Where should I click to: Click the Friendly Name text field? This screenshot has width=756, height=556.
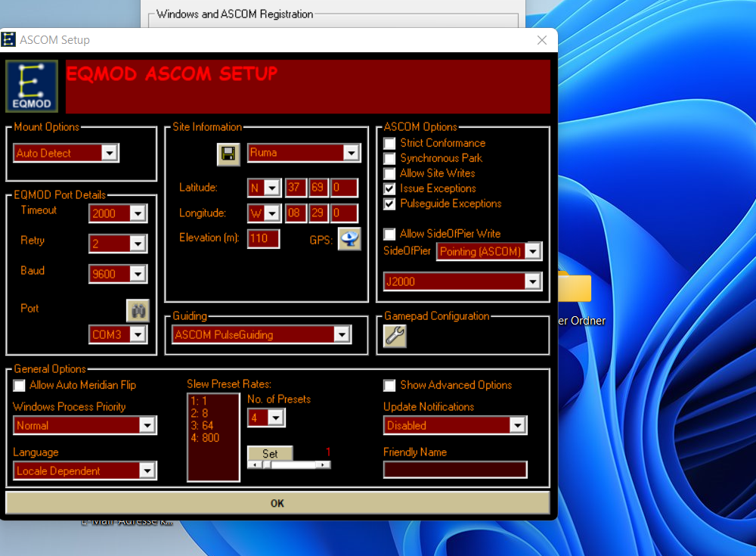click(x=455, y=470)
